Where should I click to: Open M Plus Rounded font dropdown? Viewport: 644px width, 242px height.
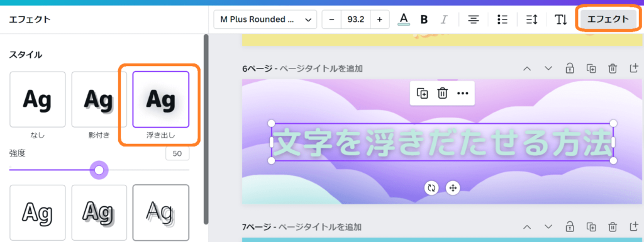(x=265, y=19)
